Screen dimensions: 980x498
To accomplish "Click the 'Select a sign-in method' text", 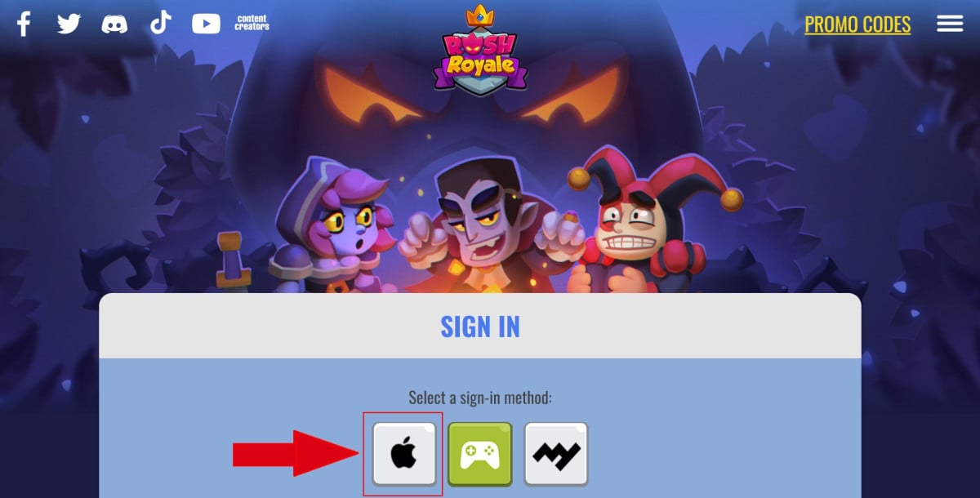I will click(480, 398).
